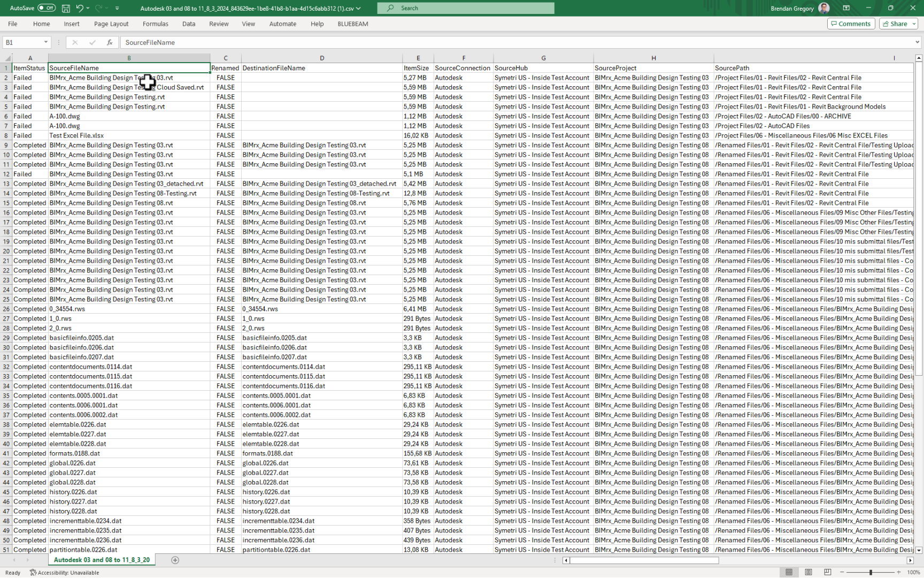Open the Help tab
Screen dimensions: 924x578
point(317,24)
